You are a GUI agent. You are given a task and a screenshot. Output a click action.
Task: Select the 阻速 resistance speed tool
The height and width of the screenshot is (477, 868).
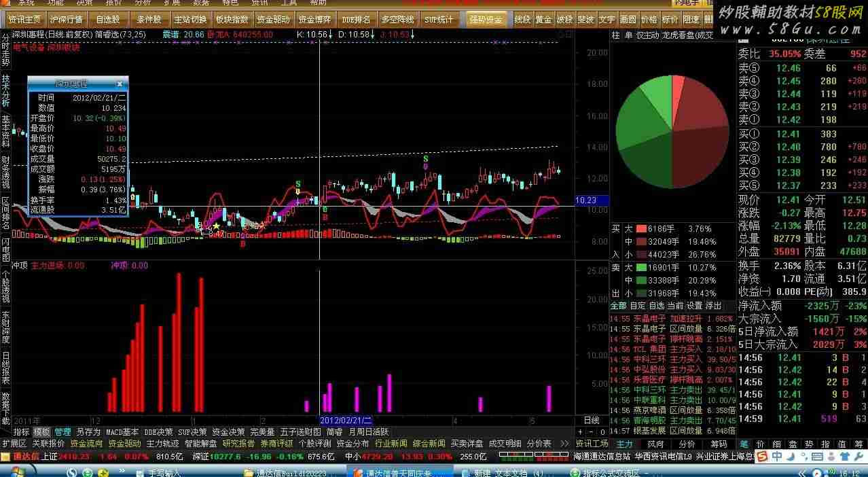691,20
